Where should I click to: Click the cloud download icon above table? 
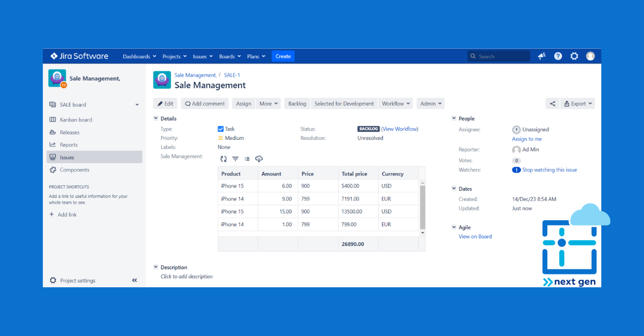tap(259, 159)
